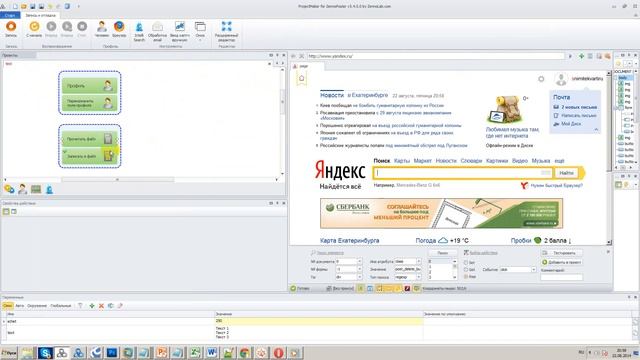640x360 pixels.
Task: Select the Свои variables tab
Action: (8, 306)
